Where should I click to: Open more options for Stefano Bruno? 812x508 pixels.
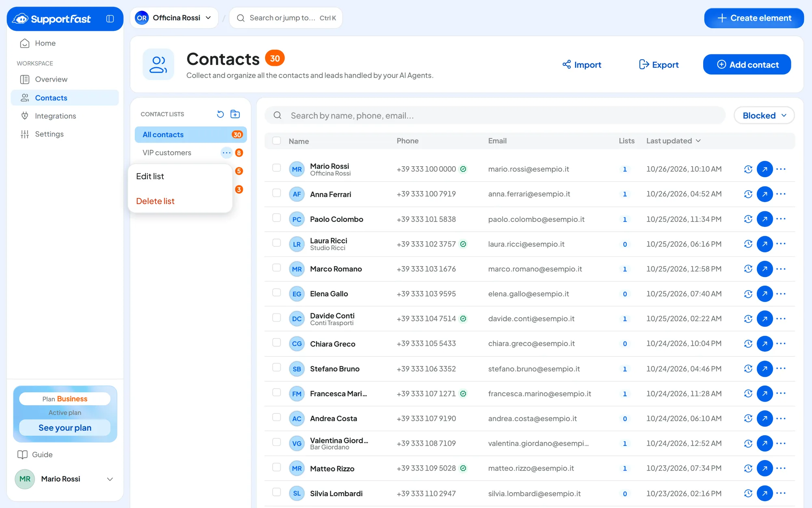[781, 369]
